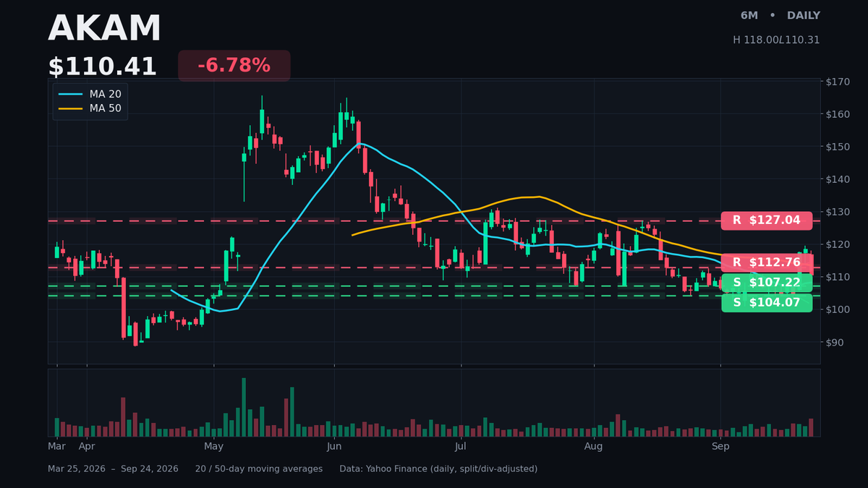Click the Jun date axis label

tap(334, 447)
